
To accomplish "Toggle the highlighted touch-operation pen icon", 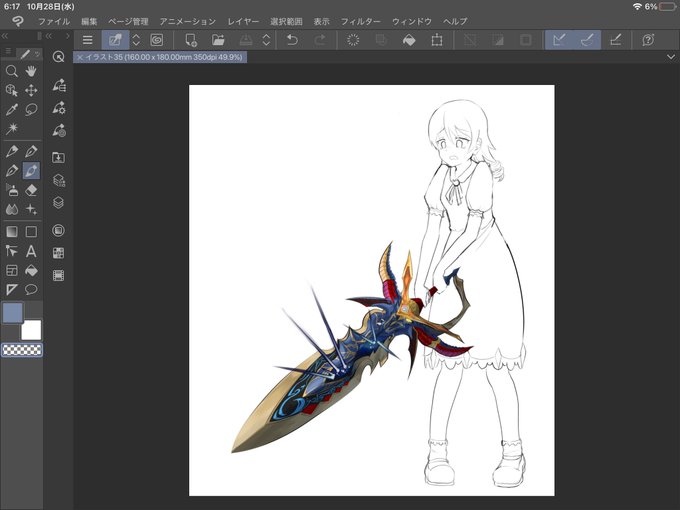I will [x=115, y=40].
